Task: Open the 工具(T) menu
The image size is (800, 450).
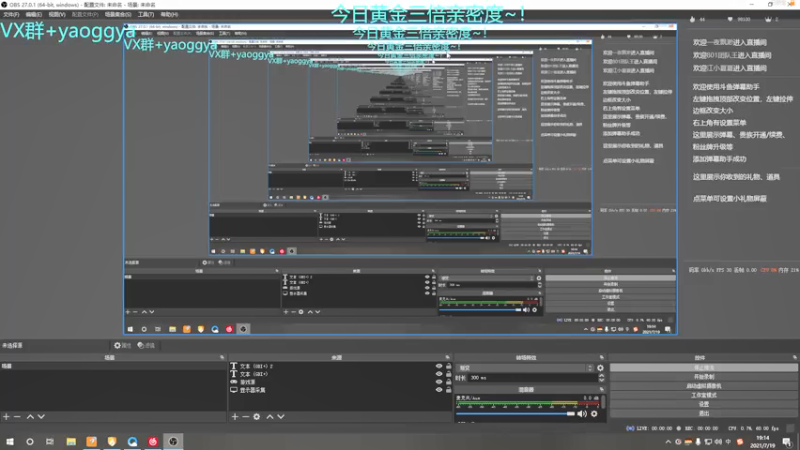Action: click(x=146, y=15)
